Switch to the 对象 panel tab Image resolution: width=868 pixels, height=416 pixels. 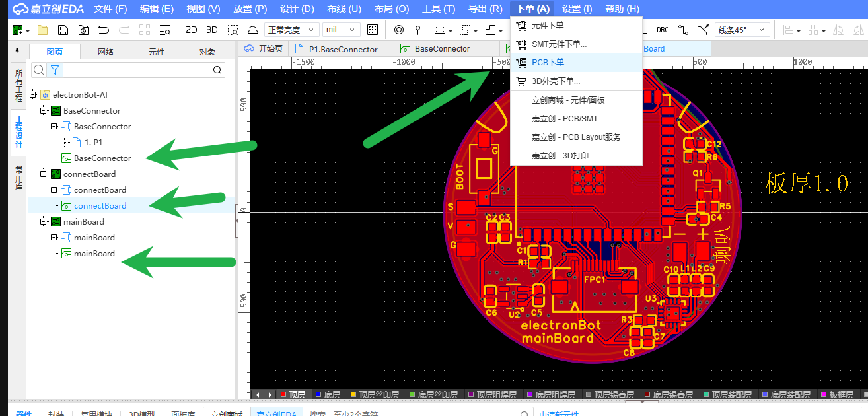click(207, 52)
